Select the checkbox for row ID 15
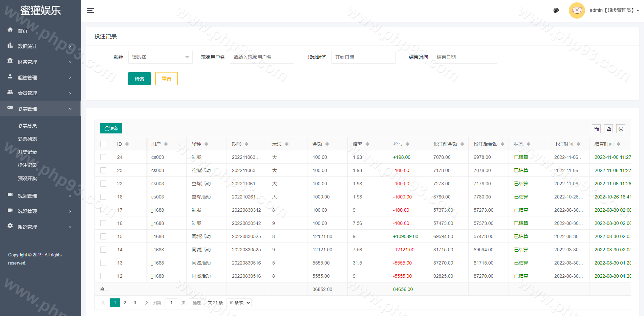 pos(103,236)
